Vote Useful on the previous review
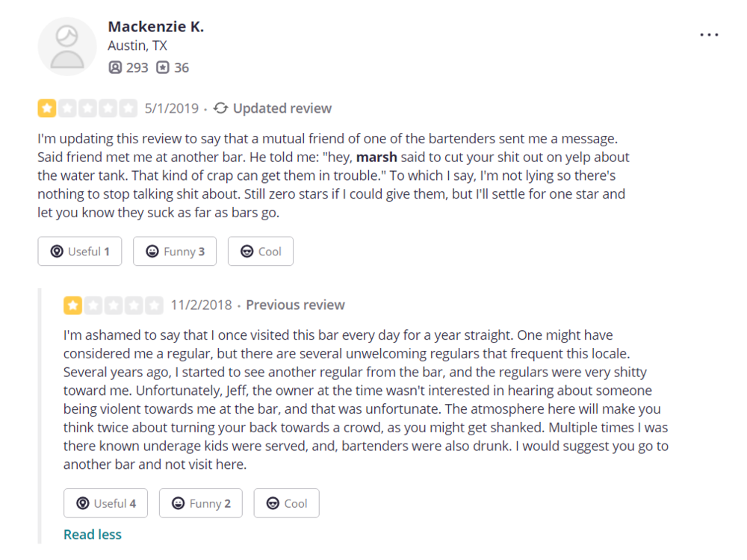 [x=106, y=503]
